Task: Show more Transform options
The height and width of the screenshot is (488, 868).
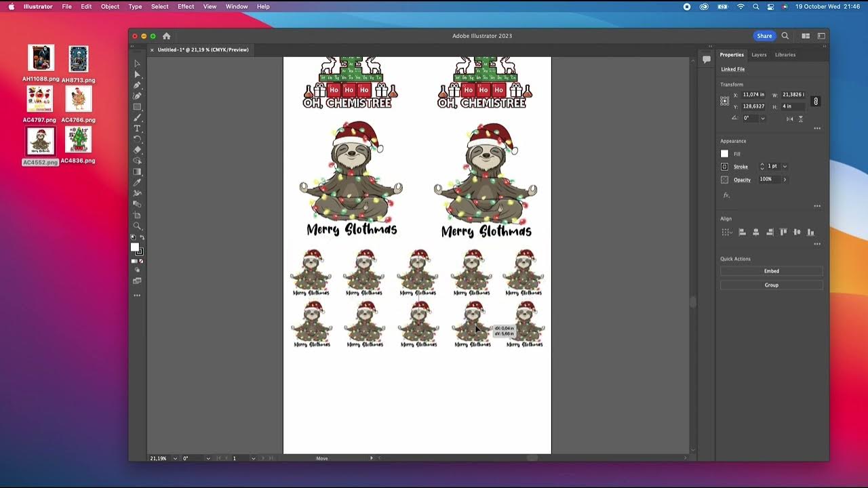Action: pyautogui.click(x=817, y=128)
